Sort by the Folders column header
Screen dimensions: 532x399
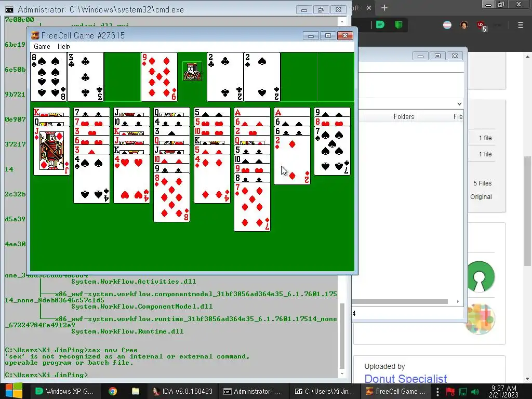tap(404, 116)
